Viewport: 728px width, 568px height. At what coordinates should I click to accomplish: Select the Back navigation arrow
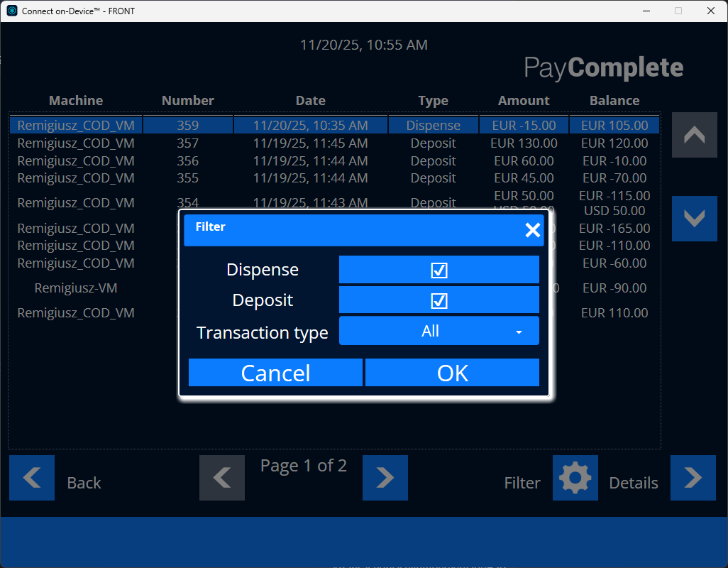tap(32, 478)
